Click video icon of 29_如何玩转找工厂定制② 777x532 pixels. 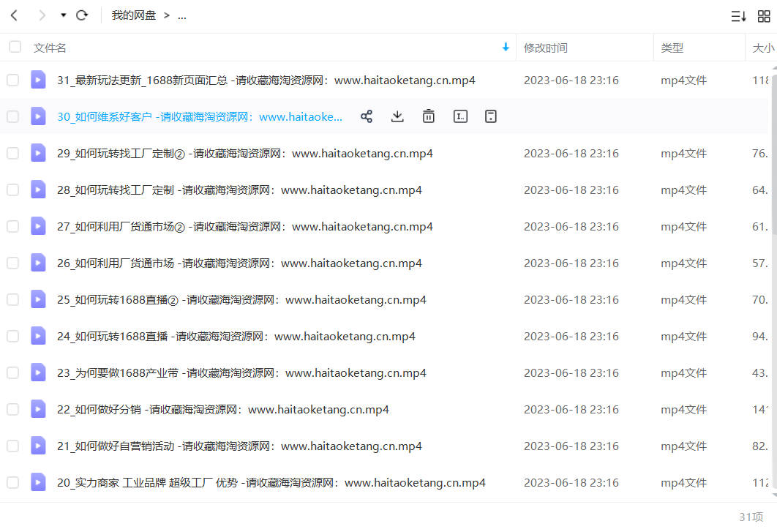pyautogui.click(x=38, y=153)
